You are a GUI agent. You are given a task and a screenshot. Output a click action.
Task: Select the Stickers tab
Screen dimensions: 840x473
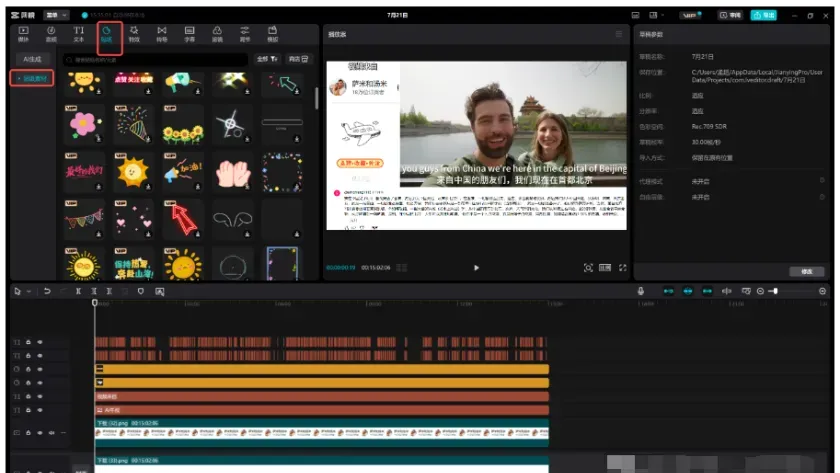point(107,34)
